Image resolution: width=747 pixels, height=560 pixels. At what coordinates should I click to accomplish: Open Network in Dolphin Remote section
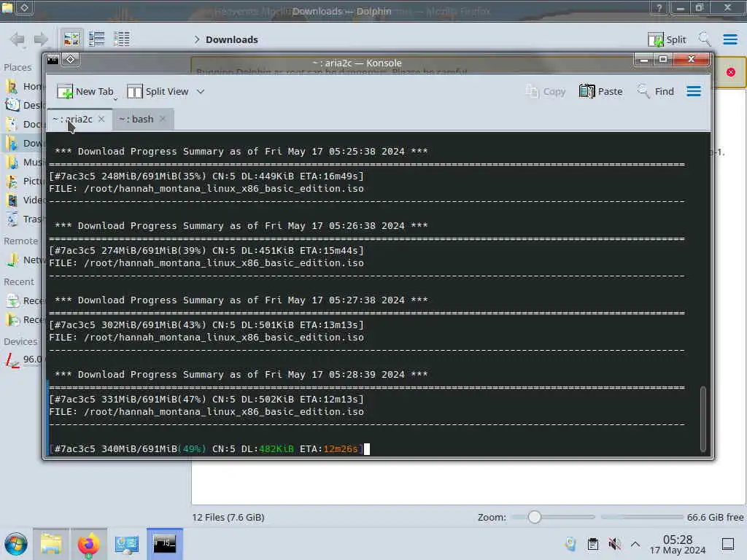click(x=24, y=260)
